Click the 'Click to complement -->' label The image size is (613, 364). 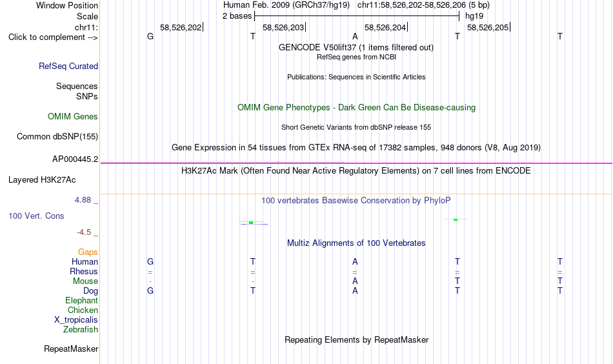point(53,37)
